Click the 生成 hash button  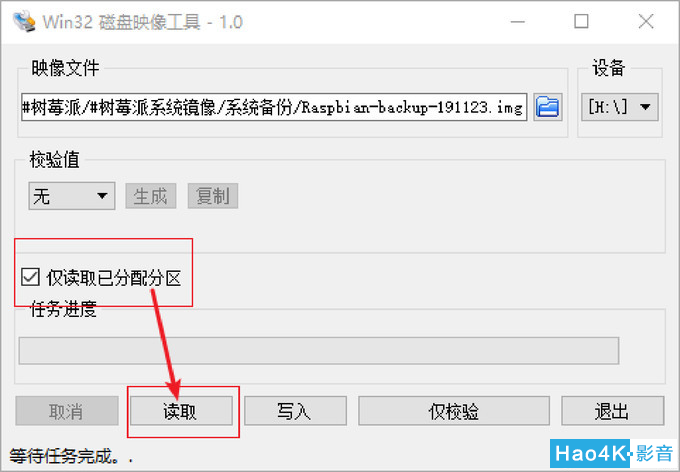(x=150, y=196)
